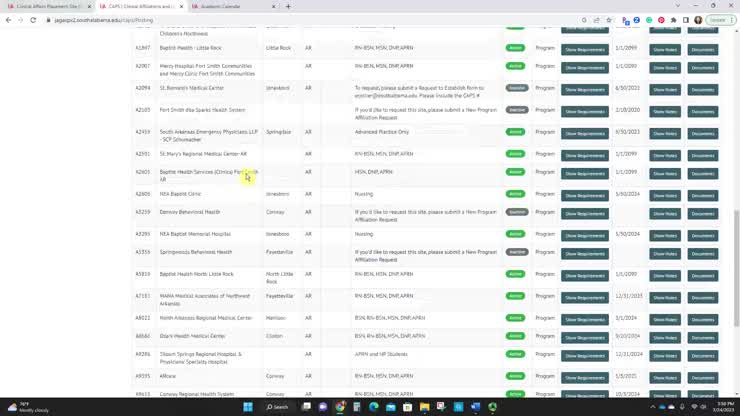
Task: Open Documents for Mercy Hospital Fort Smith Communities
Action: pyautogui.click(x=703, y=68)
